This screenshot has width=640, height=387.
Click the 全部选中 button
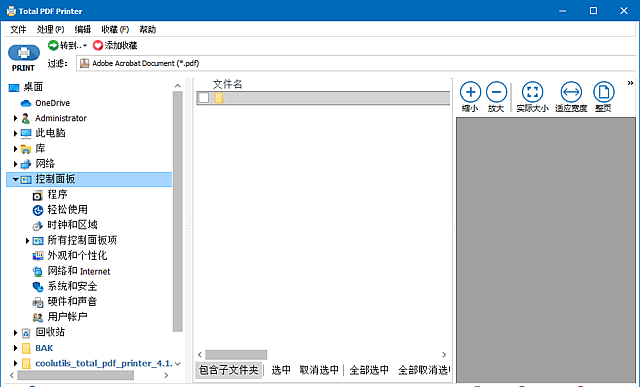pyautogui.click(x=369, y=370)
